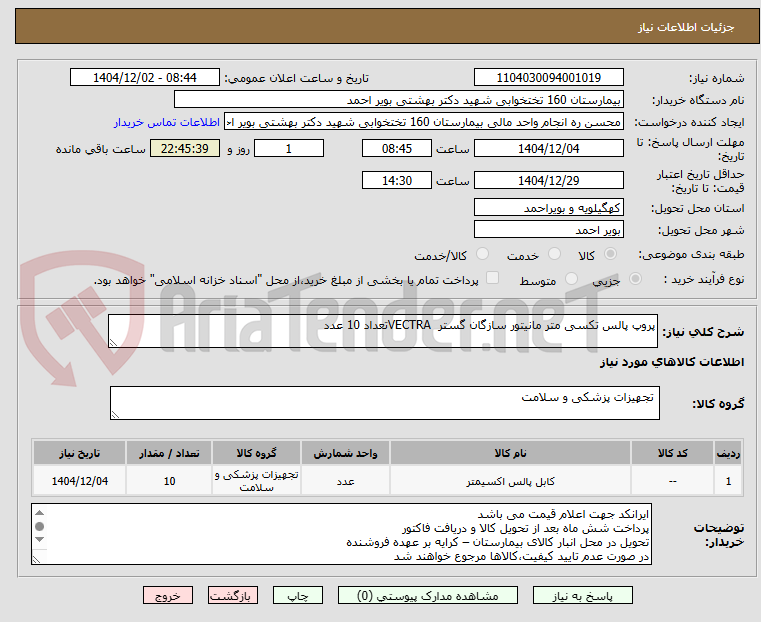Open اطلاعات تماس خریدار link
The width and height of the screenshot is (761, 622).
tap(167, 122)
